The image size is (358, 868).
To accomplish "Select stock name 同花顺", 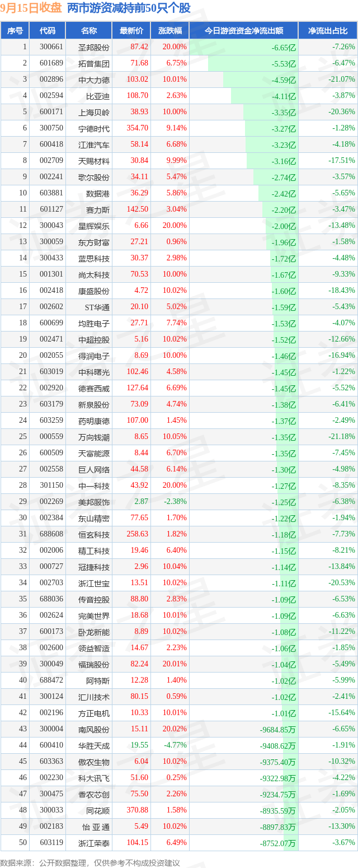I will click(98, 810).
